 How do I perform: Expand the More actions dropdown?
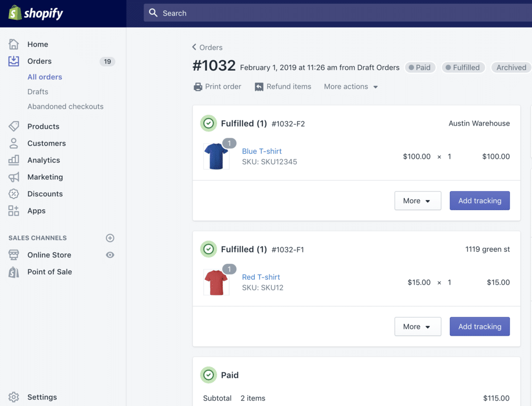pyautogui.click(x=351, y=87)
